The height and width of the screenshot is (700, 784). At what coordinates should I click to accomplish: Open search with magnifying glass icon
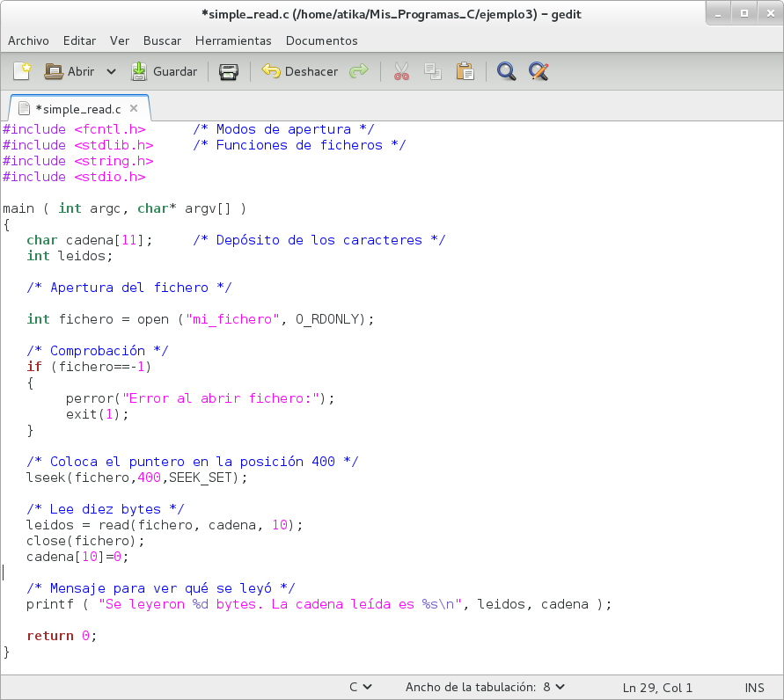click(x=506, y=71)
